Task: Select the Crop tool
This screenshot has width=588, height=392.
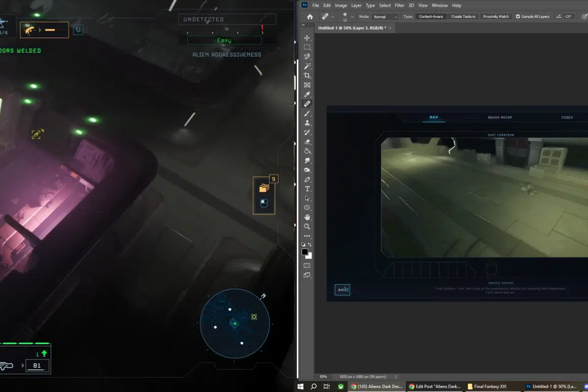Action: (307, 75)
